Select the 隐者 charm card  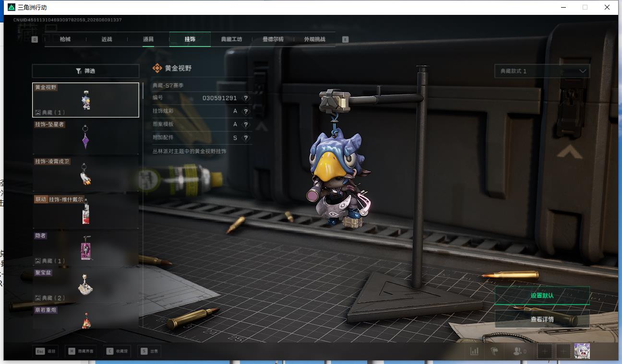pos(85,248)
